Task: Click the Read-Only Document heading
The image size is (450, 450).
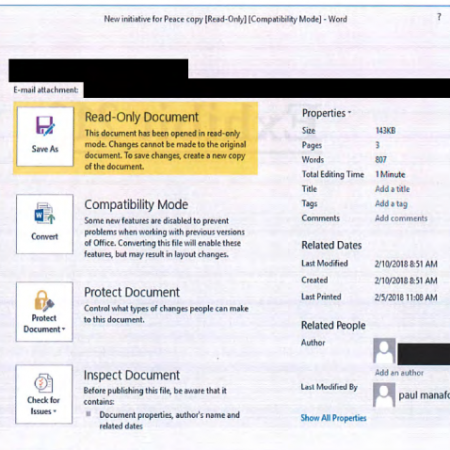Action: [141, 117]
